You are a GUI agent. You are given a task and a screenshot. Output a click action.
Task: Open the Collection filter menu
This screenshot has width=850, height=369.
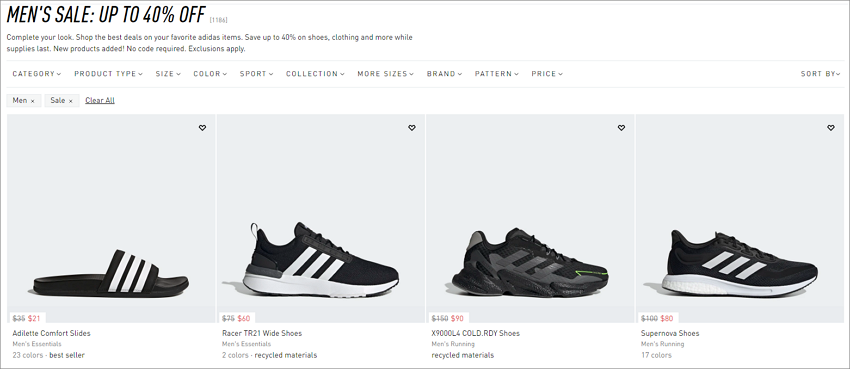tap(315, 74)
